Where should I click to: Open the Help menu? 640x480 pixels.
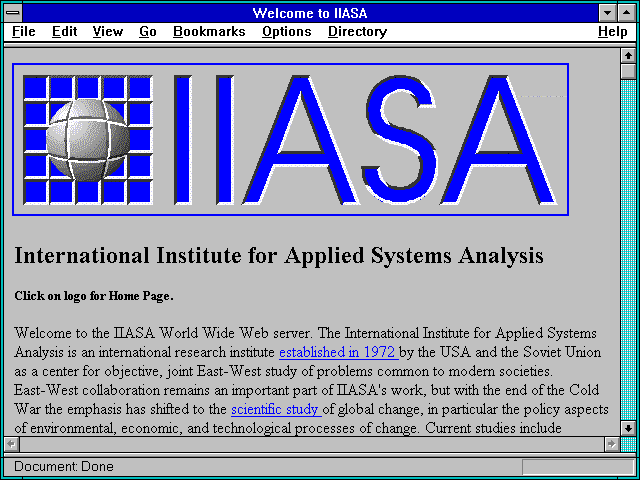613,31
